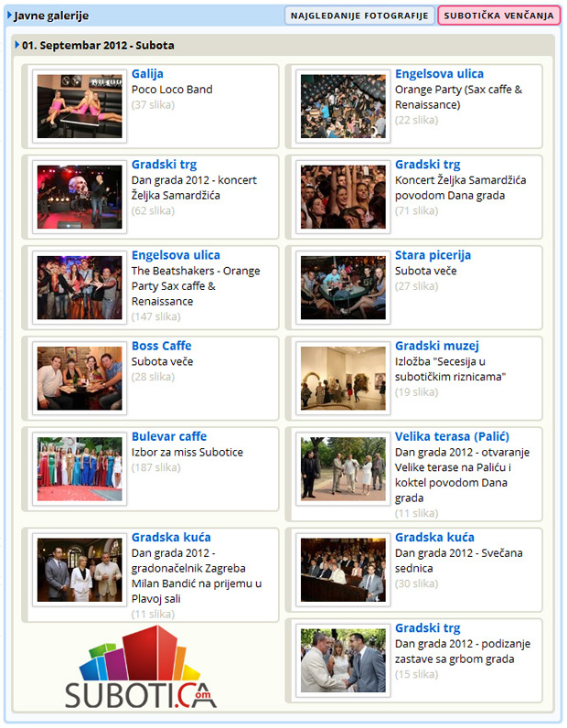Image resolution: width=567 pixels, height=728 pixels.
Task: Open Poco Loco Band thumbnail photo
Action: (x=80, y=106)
